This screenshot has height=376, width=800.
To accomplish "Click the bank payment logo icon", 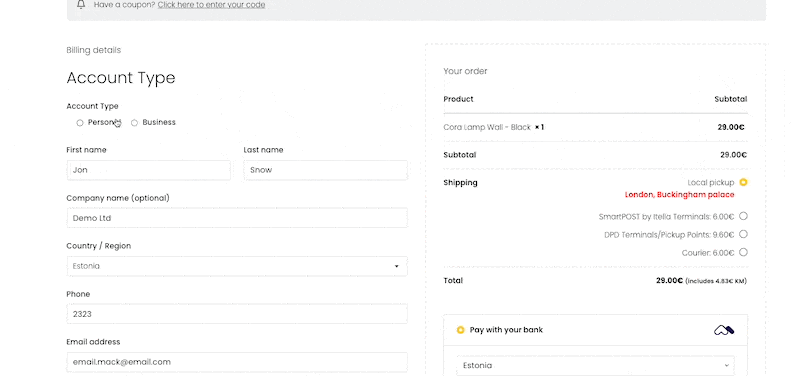I will (724, 331).
